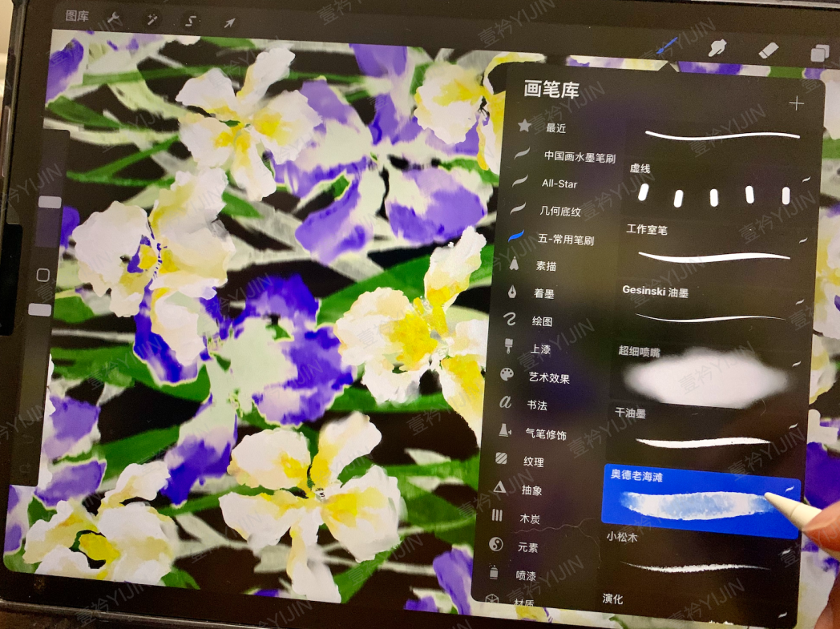Click the hatched square icon beside 纹理
The image size is (840, 629).
tap(502, 459)
